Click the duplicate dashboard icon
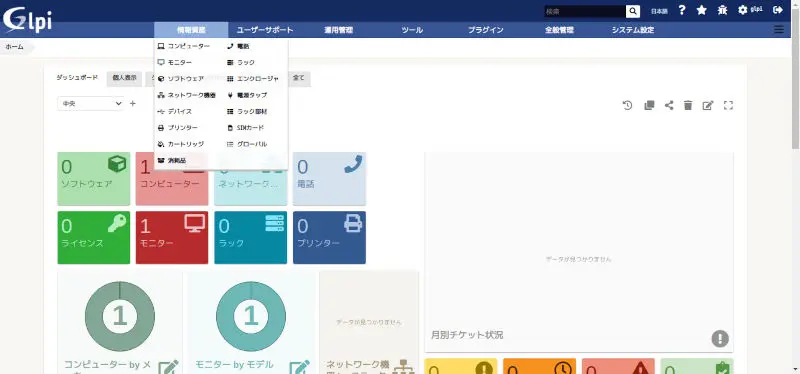Image resolution: width=800 pixels, height=374 pixels. pyautogui.click(x=649, y=106)
